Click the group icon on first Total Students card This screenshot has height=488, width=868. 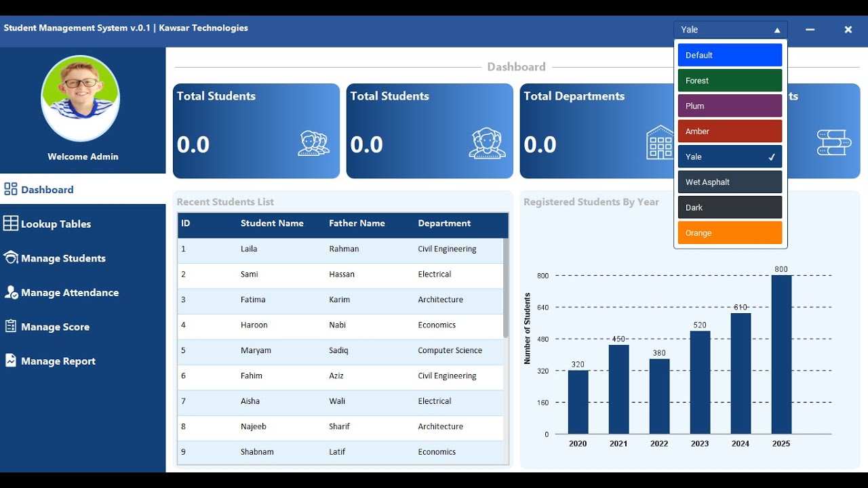click(313, 144)
